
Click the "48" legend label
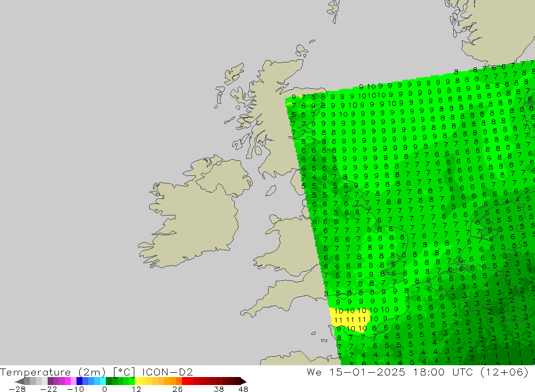coord(243,389)
